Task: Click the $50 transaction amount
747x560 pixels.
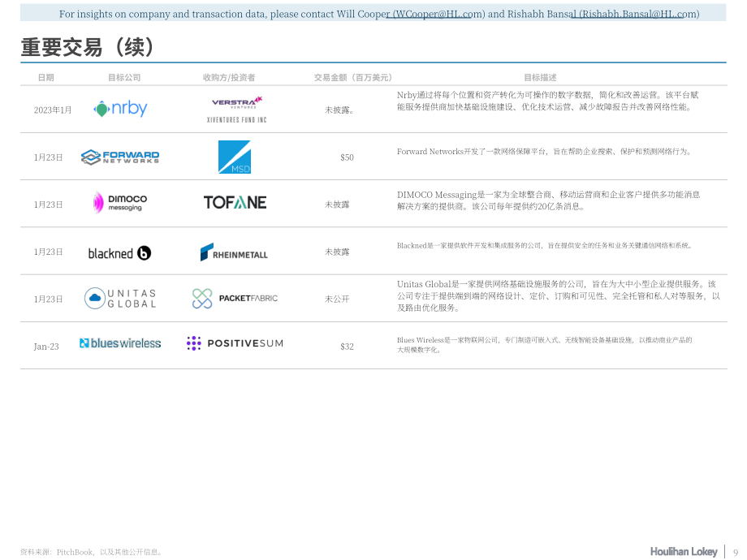Action: tap(347, 157)
